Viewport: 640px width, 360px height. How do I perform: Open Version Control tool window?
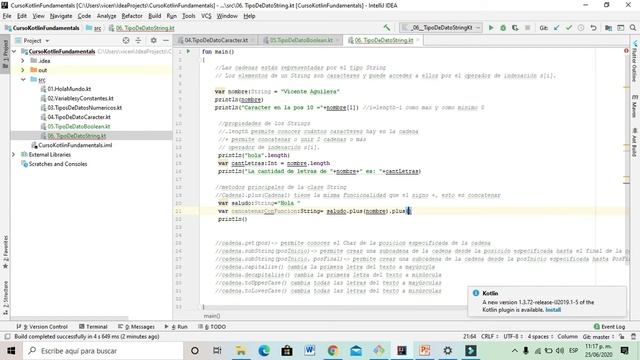click(42, 327)
